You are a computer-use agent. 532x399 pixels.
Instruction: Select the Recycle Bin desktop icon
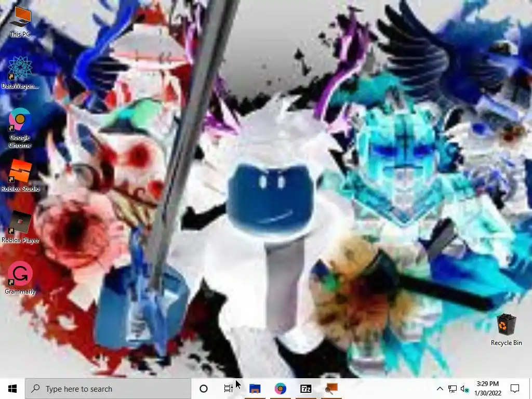506,330
